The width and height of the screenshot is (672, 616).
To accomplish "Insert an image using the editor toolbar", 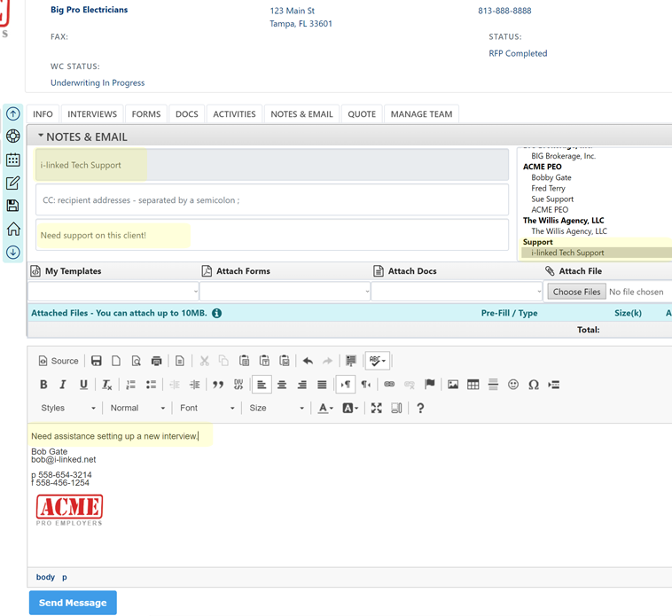I will (453, 385).
